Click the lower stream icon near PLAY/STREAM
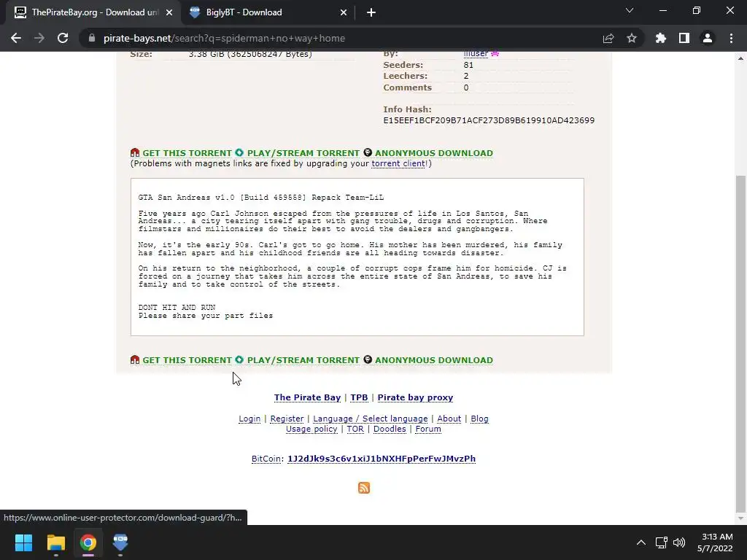Image resolution: width=747 pixels, height=560 pixels. (x=239, y=359)
